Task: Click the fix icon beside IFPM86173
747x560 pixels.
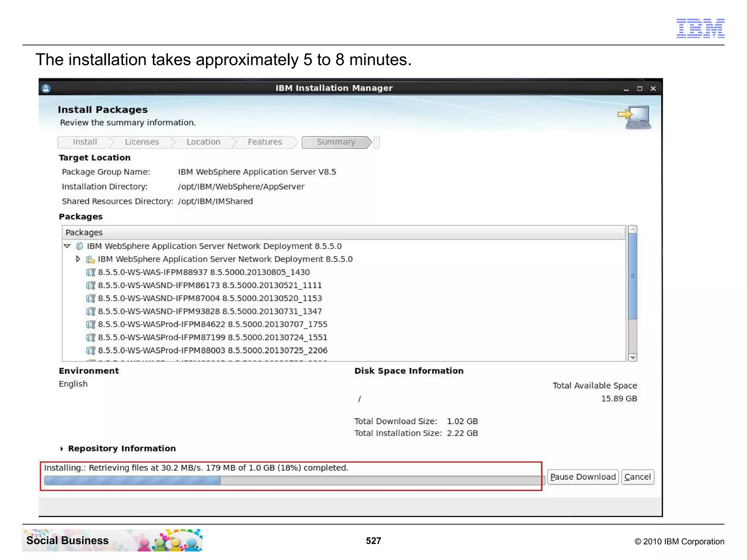Action: click(90, 285)
